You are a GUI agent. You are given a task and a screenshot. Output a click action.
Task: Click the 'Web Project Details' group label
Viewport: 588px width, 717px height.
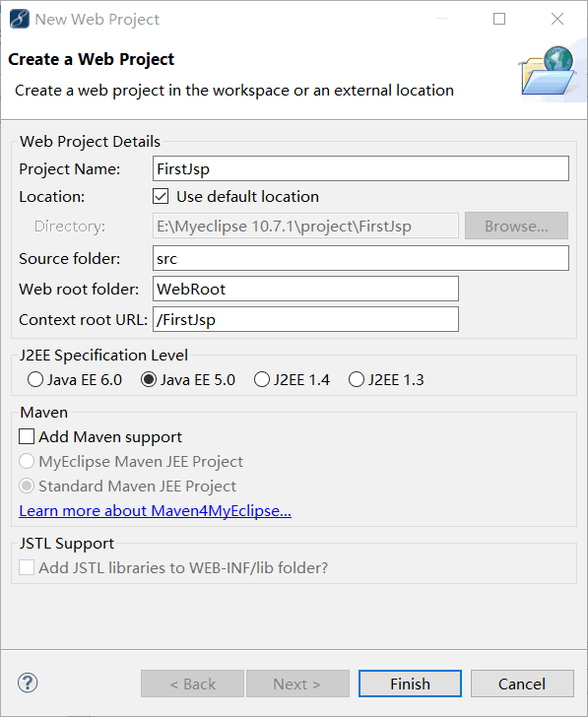click(90, 141)
